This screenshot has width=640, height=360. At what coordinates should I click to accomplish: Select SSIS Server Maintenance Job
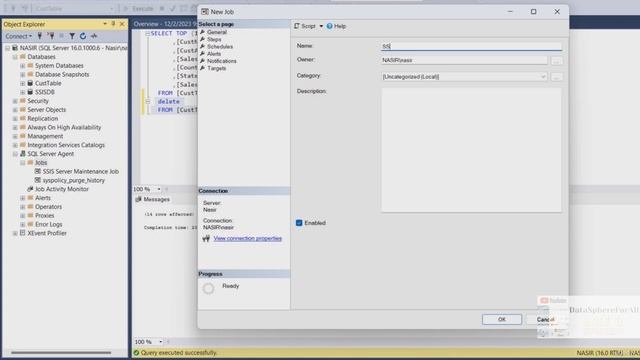coord(80,172)
